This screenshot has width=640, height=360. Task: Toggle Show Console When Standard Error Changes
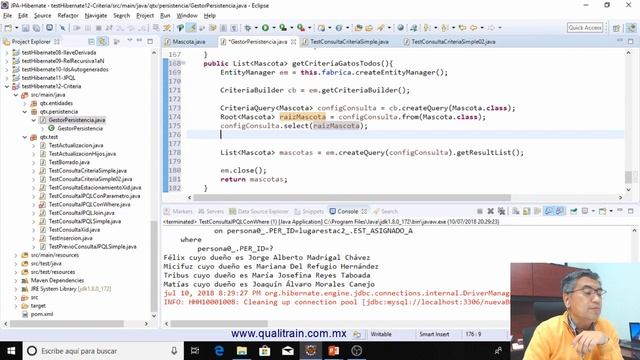(559, 211)
